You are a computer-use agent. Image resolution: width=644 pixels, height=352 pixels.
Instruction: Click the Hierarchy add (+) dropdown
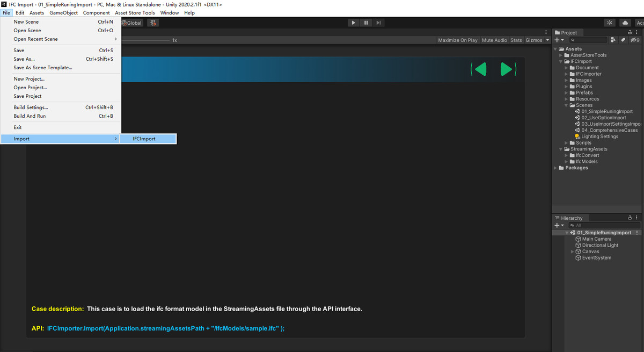click(x=559, y=225)
